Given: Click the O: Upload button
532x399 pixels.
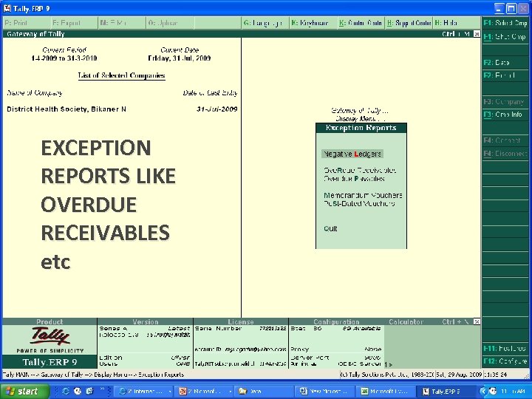Looking at the screenshot, I should click(170, 23).
